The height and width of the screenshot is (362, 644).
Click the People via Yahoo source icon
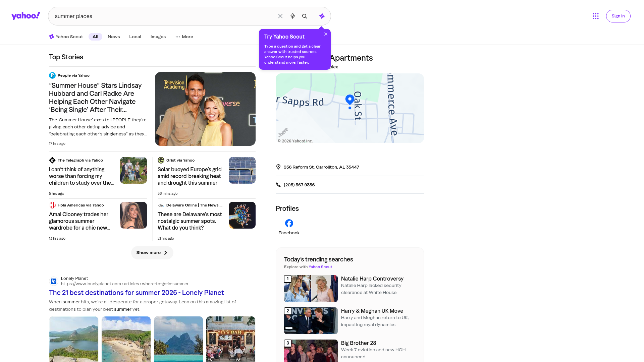tap(52, 75)
